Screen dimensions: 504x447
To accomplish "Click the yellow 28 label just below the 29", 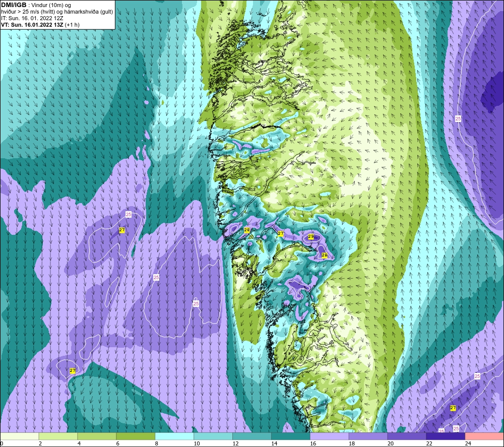I will click(x=324, y=255).
